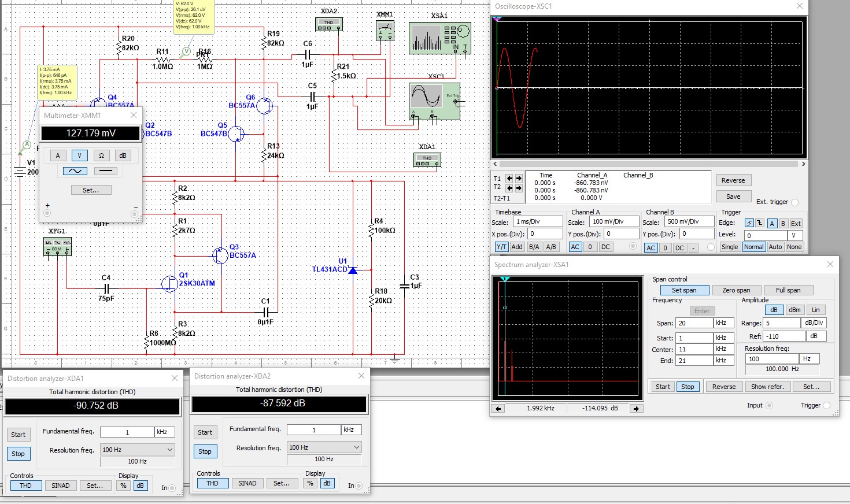Screen dimensions: 850x504
Task: Enable dB amplitude on the spectrum analyzer
Action: coord(774,310)
